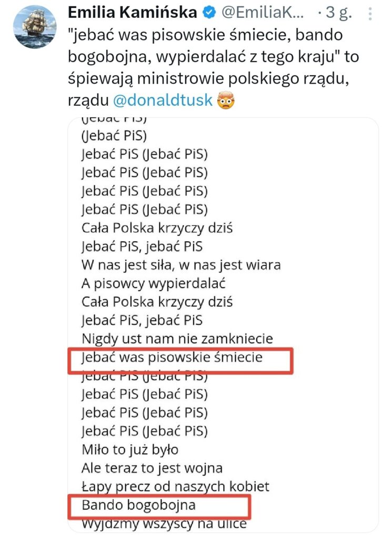This screenshot has height=539, width=392.
Task: Click the first "Cała Polska krzyczy dziś" line
Action: [157, 228]
